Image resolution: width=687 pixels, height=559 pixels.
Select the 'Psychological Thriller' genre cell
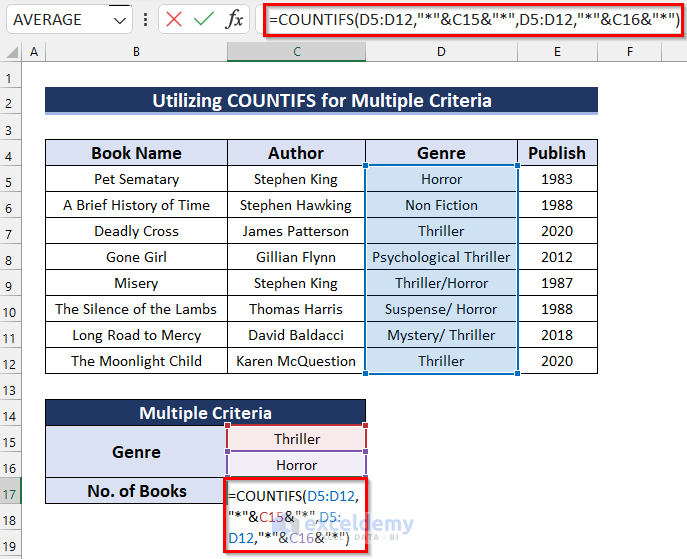click(441, 257)
